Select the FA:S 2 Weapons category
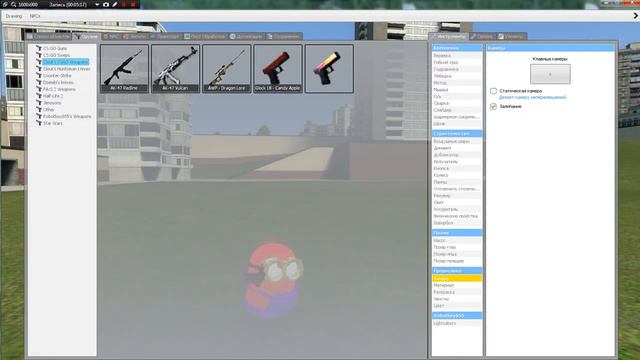 point(59,89)
